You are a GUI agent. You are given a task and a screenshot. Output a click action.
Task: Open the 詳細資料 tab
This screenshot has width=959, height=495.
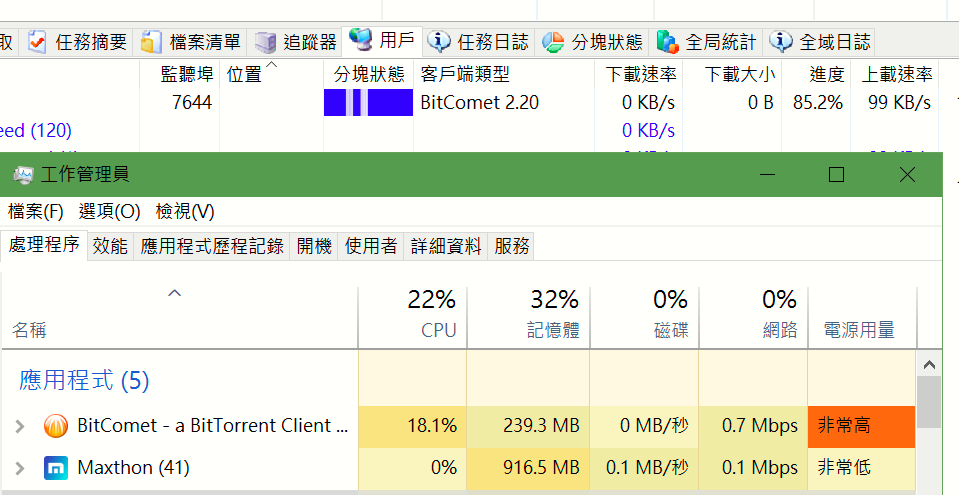click(446, 246)
